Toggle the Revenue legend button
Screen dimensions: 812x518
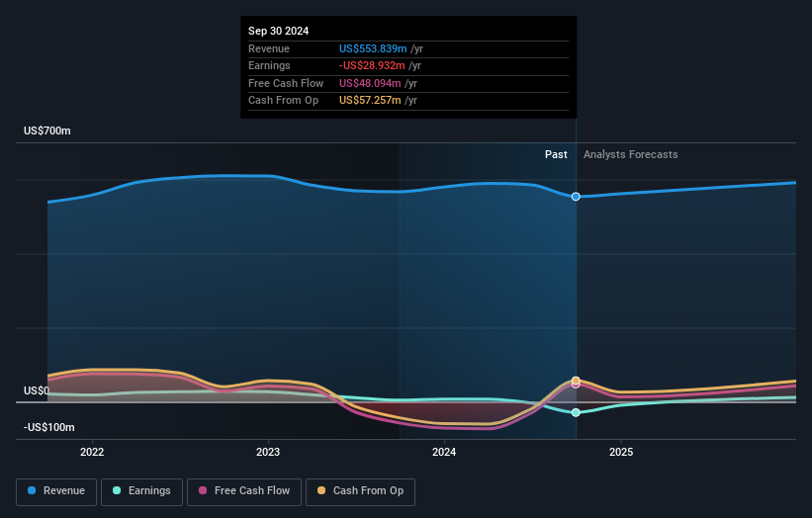[56, 491]
